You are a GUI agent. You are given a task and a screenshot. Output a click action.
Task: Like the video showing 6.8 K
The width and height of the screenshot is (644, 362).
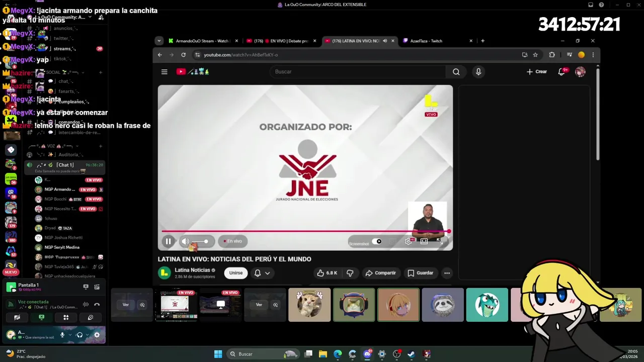[327, 273]
